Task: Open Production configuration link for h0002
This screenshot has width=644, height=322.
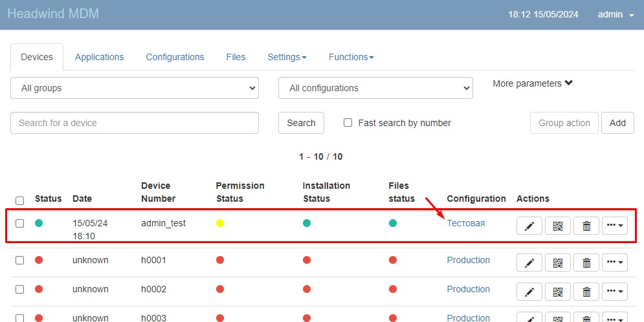Action: click(468, 289)
